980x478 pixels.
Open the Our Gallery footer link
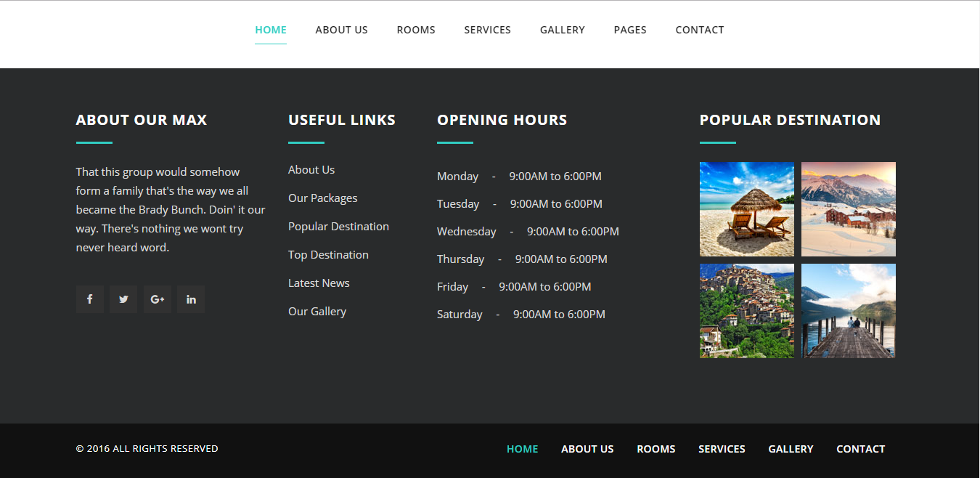click(317, 312)
